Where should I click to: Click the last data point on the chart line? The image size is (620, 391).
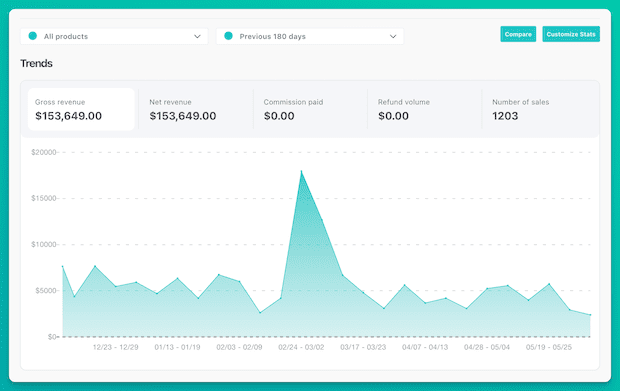click(590, 315)
